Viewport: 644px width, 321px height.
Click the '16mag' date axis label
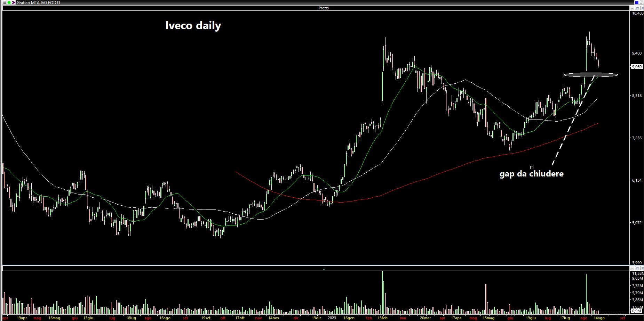[x=54, y=318]
